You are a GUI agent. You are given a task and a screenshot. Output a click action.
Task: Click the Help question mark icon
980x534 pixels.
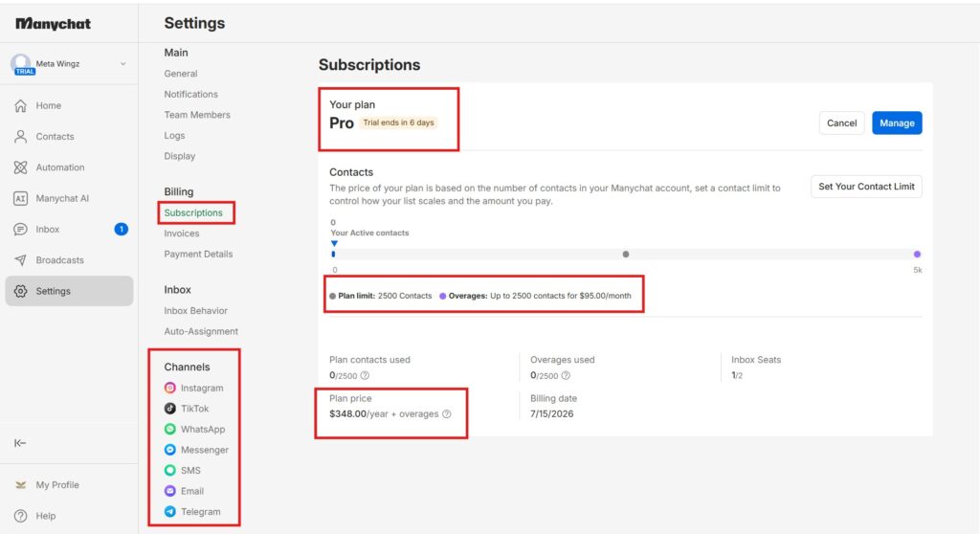coord(21,516)
